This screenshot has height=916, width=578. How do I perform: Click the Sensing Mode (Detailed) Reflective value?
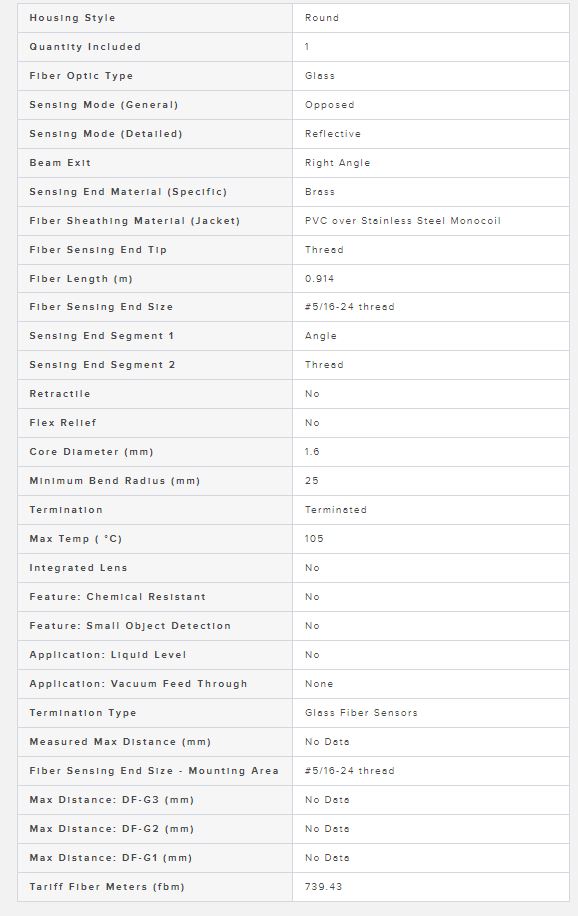pos(333,134)
